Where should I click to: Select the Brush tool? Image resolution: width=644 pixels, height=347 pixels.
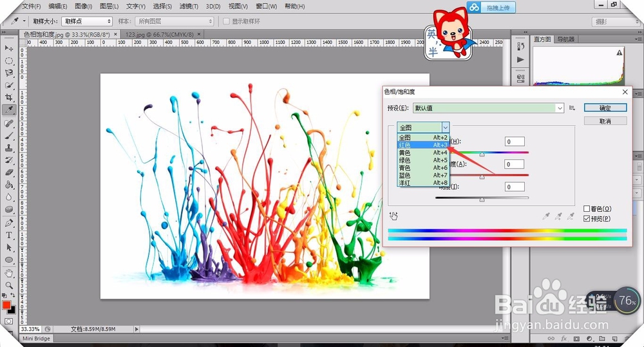pos(8,135)
